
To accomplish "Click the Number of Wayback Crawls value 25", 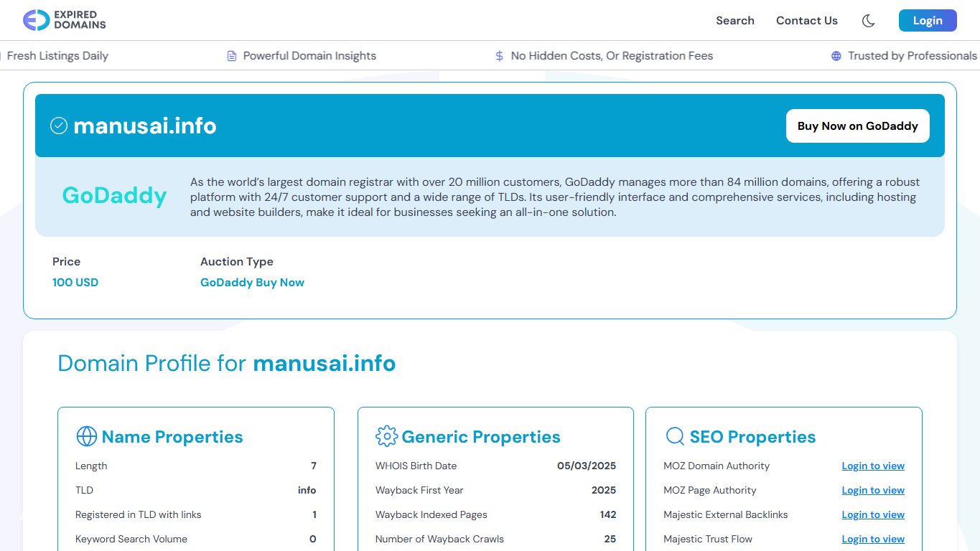I will point(610,539).
